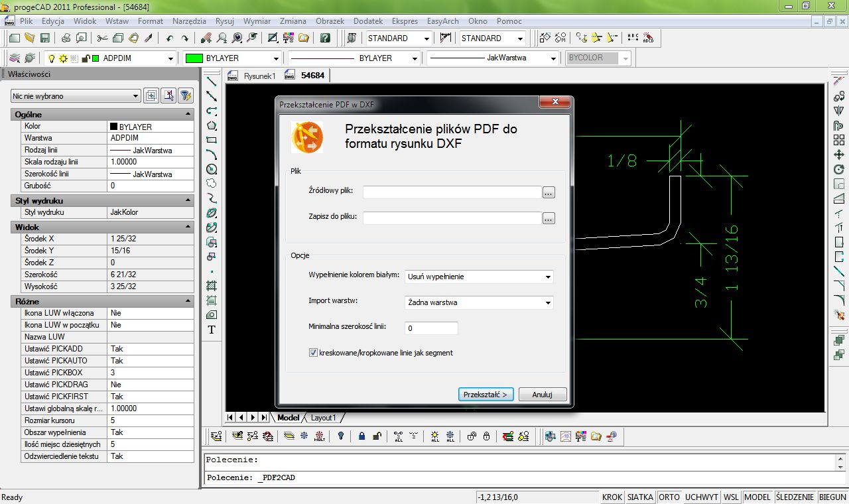The width and height of the screenshot is (849, 504).
Task: Click the Thaw ALL layers sun icon
Action: click(x=435, y=436)
